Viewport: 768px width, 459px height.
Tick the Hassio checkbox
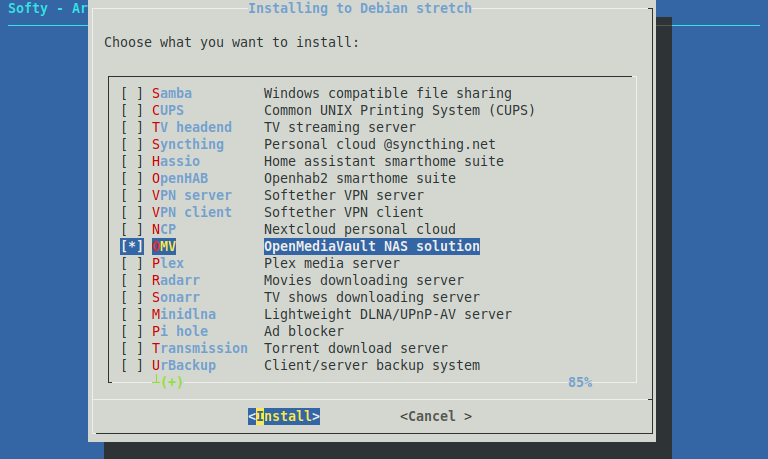(132, 161)
